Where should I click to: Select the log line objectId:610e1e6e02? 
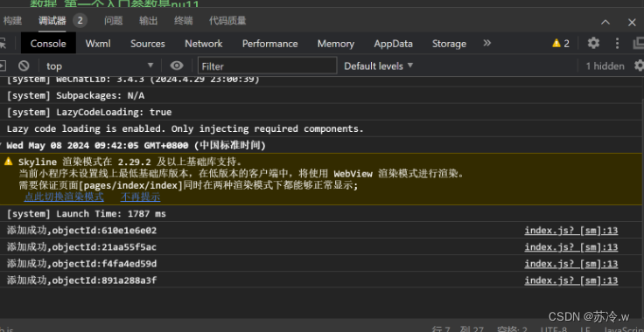(81, 231)
